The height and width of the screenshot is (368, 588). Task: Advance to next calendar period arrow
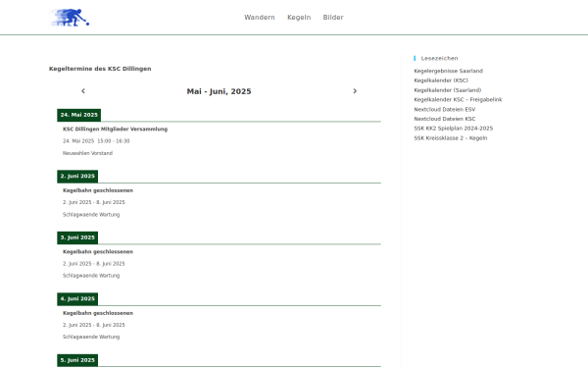click(355, 91)
